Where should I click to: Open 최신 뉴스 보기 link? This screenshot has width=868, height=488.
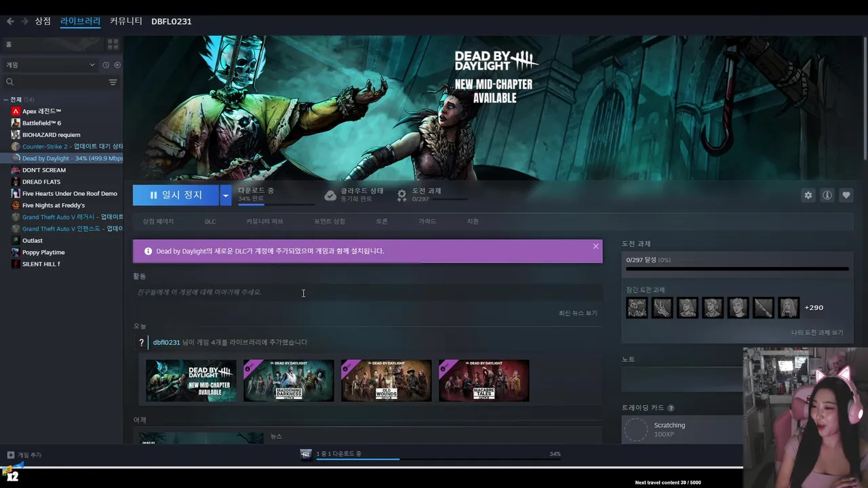(x=578, y=313)
